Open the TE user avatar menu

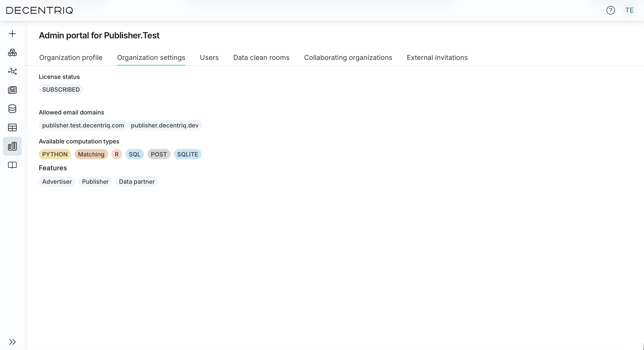629,10
